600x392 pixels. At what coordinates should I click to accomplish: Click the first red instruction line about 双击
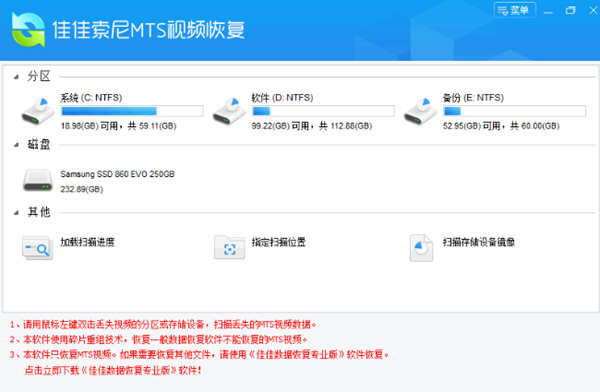coord(163,325)
